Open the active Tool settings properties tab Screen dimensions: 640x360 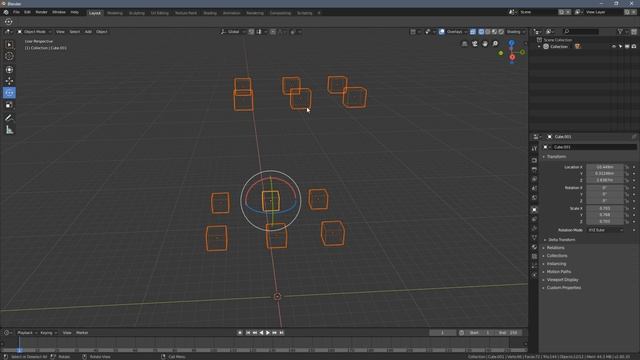click(x=534, y=149)
